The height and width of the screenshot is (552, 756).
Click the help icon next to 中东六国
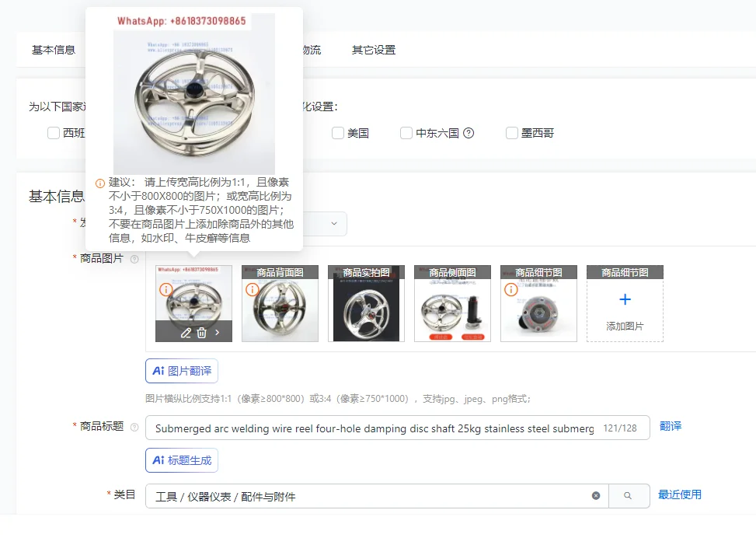469,133
